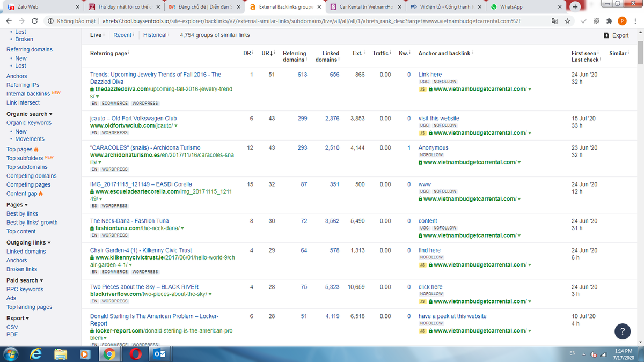The image size is (644, 362).
Task: Open the dropdown caret after oldfortvwclub.com/jcauto/
Action: click(x=176, y=126)
